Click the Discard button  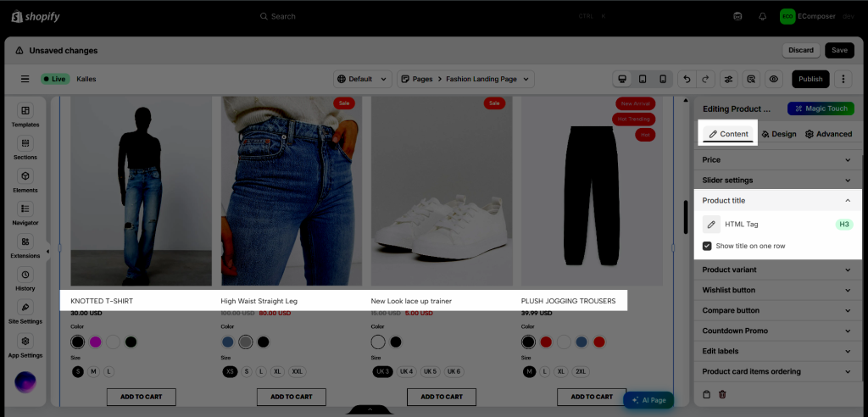(801, 50)
